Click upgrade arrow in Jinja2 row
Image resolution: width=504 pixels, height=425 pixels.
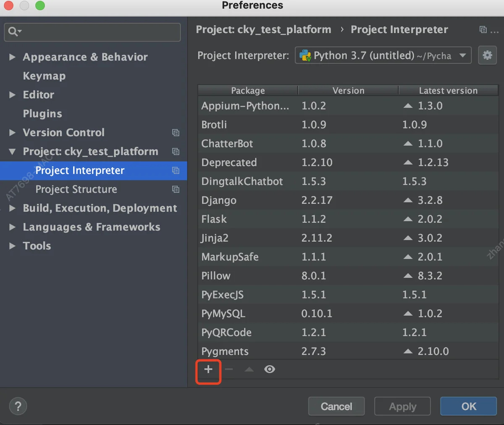[408, 238]
